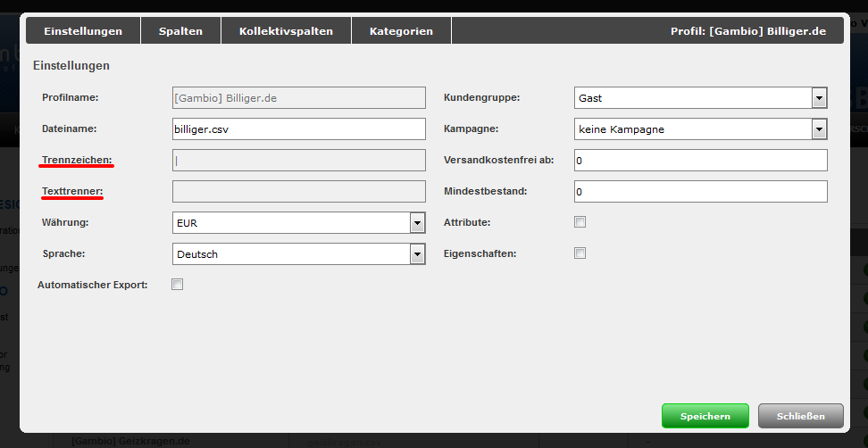Click the green Speichern button
The width and height of the screenshot is (868, 448).
(705, 416)
